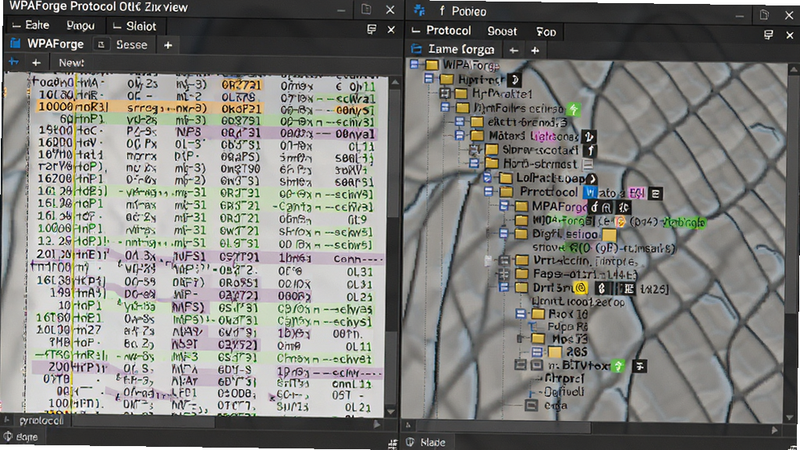
Task: Click the back arrow next to Iame forge tab
Action: click(514, 50)
